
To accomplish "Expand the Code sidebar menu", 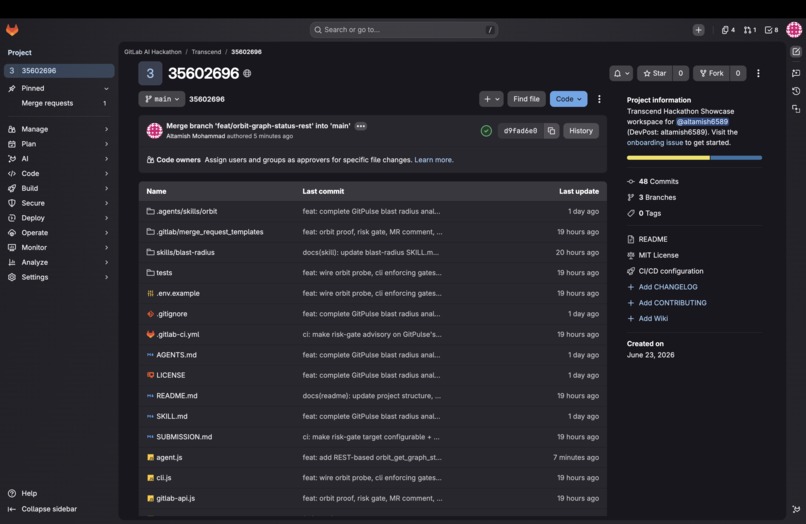I will (59, 173).
